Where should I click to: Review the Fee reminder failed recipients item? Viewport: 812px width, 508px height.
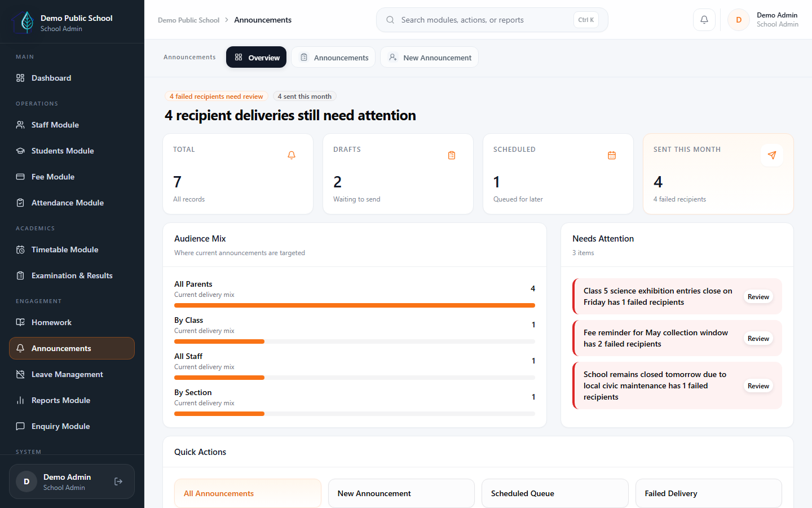pyautogui.click(x=758, y=338)
